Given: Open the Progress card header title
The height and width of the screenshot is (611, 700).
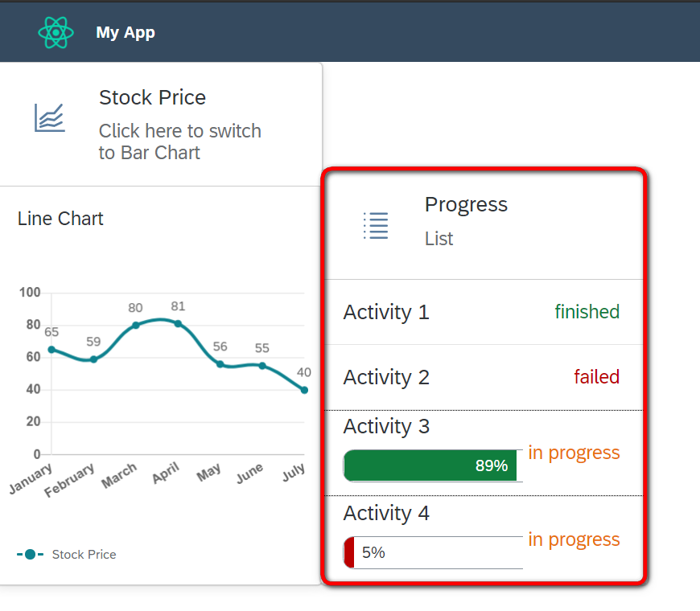Looking at the screenshot, I should (466, 204).
